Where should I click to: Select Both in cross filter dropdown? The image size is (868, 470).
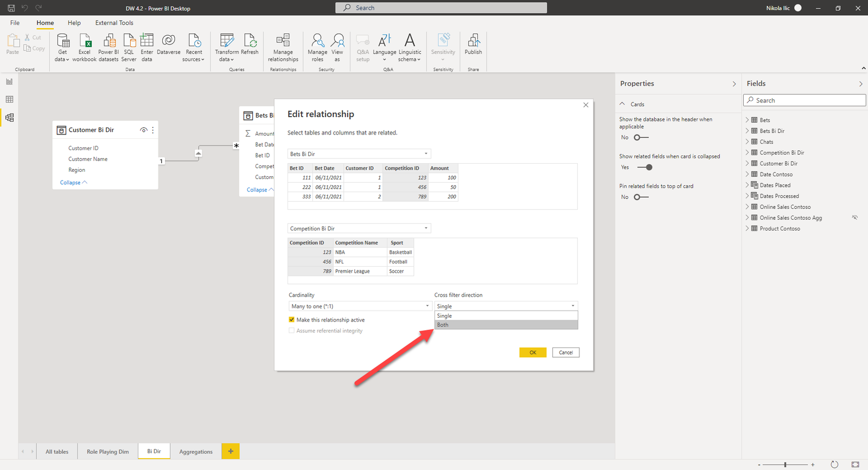click(506, 325)
